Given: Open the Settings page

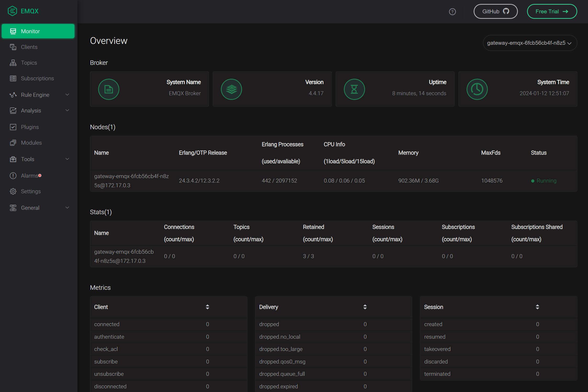Looking at the screenshot, I should tap(38, 191).
